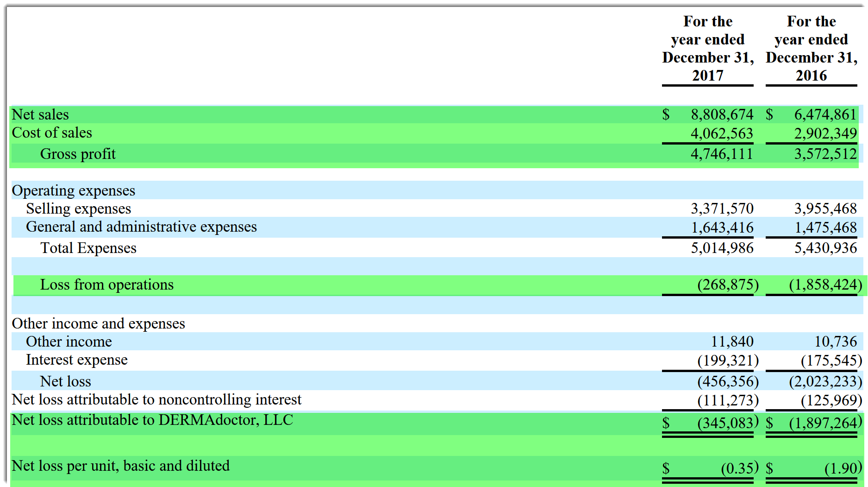Select Net loss attributable to DERMAdoctor, LLC

pos(151,420)
